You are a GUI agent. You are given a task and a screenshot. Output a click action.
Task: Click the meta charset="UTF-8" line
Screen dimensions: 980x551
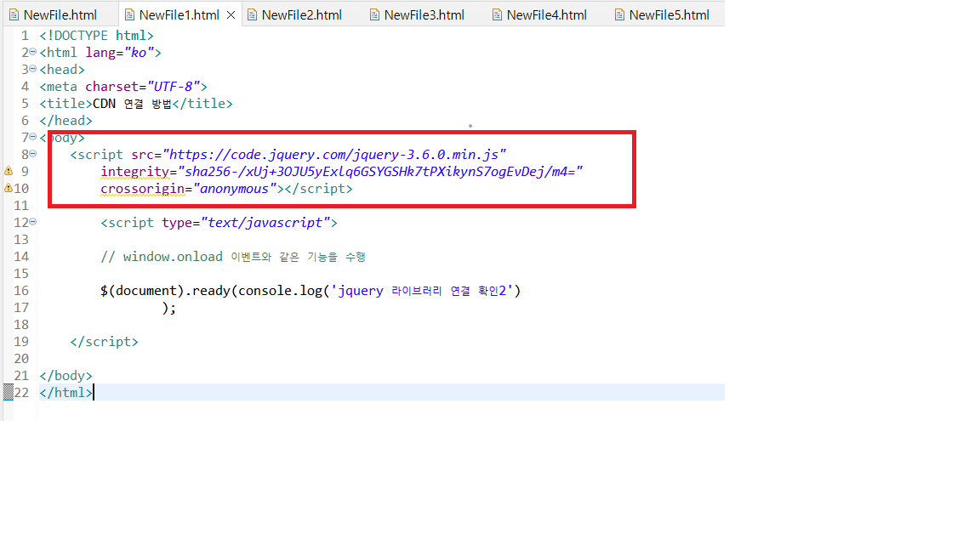coord(123,86)
